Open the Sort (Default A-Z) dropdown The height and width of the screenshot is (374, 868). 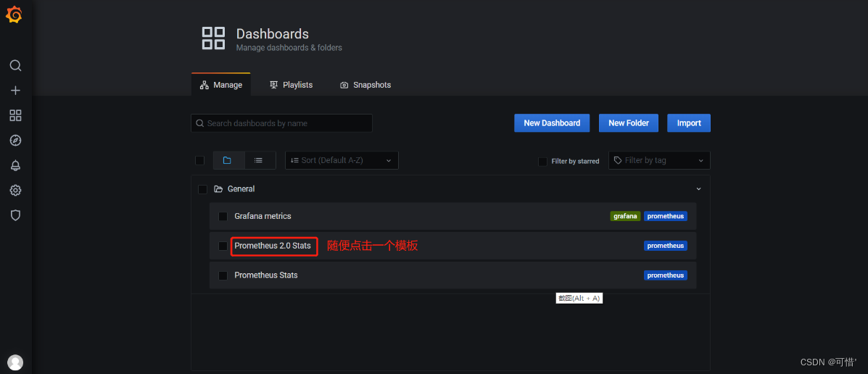pos(342,160)
